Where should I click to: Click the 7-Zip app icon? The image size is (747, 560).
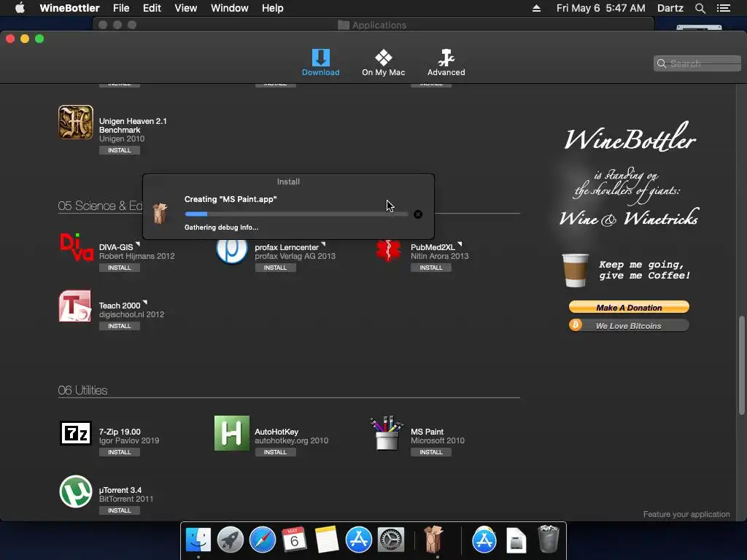76,433
